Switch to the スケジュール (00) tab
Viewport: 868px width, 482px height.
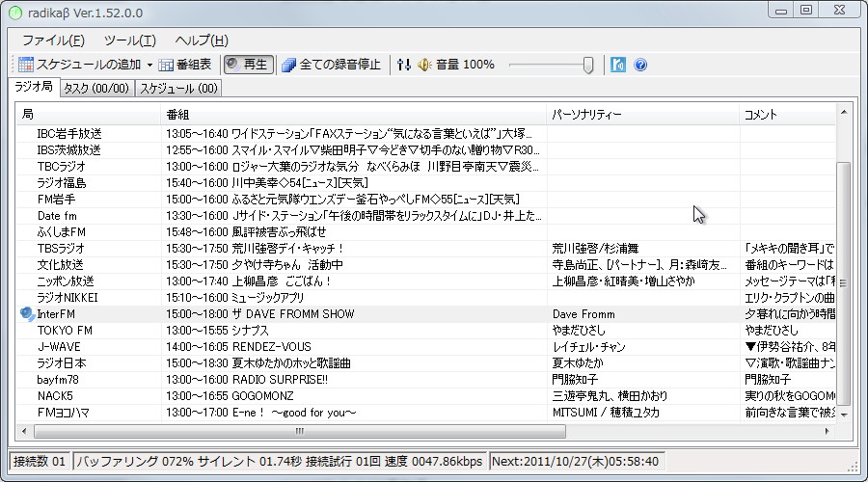tap(178, 89)
